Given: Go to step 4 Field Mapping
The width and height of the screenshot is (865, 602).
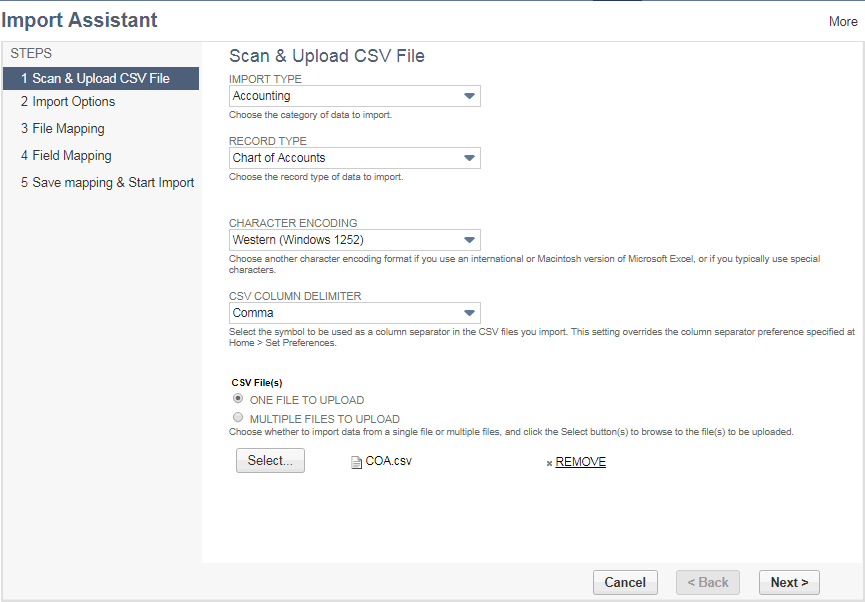Looking at the screenshot, I should click(65, 155).
